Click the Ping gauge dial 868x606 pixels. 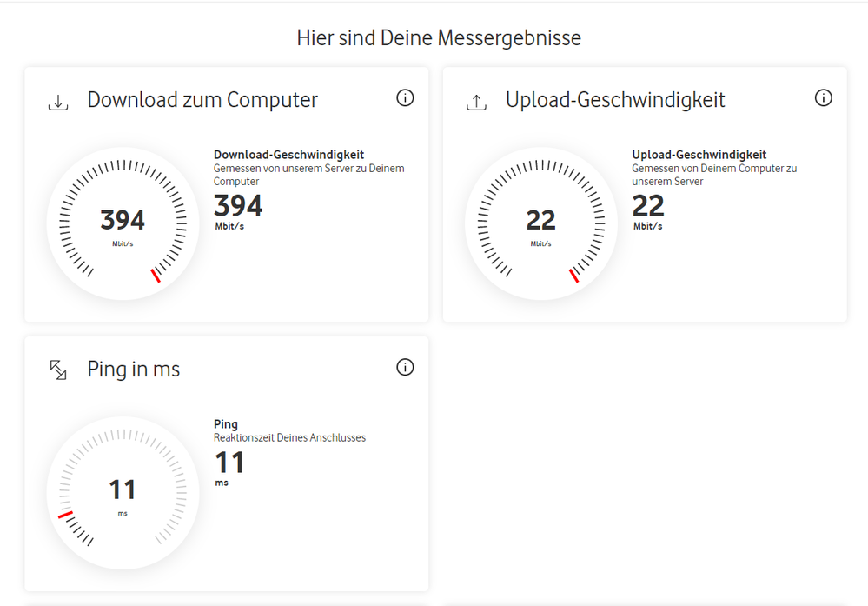pos(122,491)
